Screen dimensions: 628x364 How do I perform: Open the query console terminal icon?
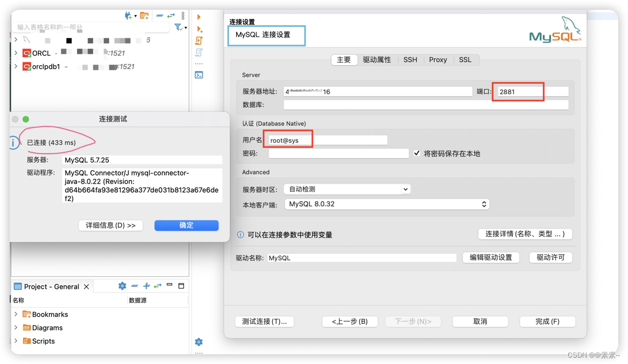tap(199, 75)
